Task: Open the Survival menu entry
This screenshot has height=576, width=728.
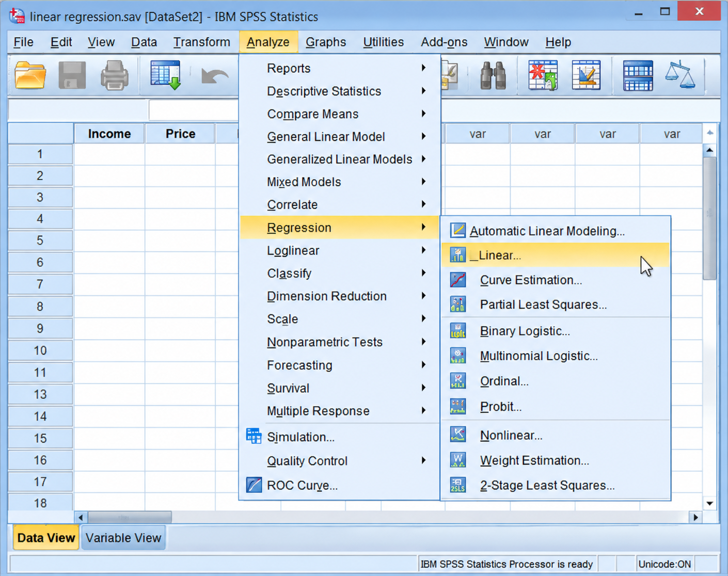Action: coord(339,388)
